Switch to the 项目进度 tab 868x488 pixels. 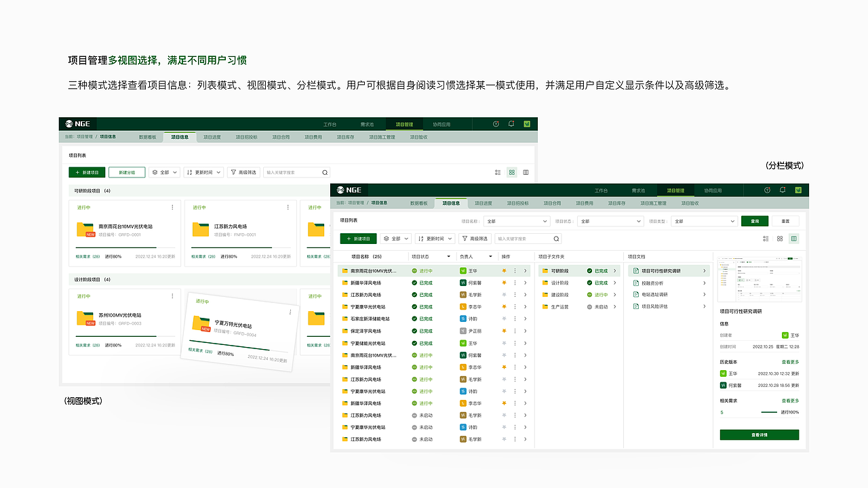pyautogui.click(x=483, y=203)
